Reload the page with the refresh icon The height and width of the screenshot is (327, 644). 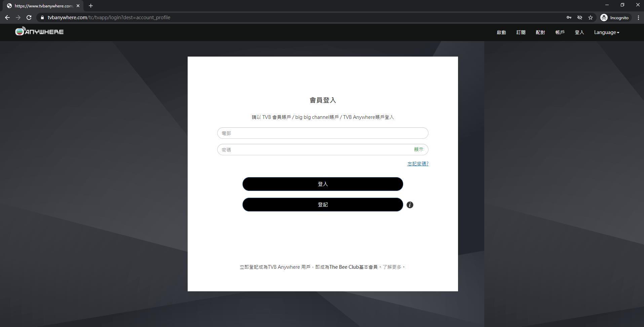(29, 18)
